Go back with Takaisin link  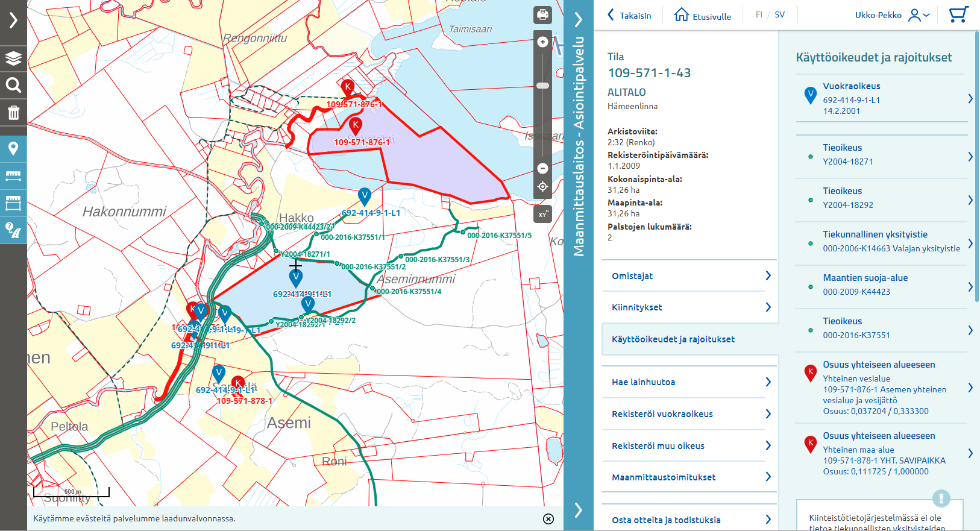pyautogui.click(x=629, y=16)
